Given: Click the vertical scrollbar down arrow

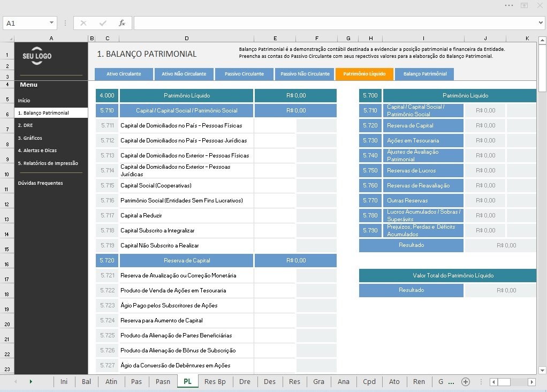Looking at the screenshot, I should click(x=542, y=371).
